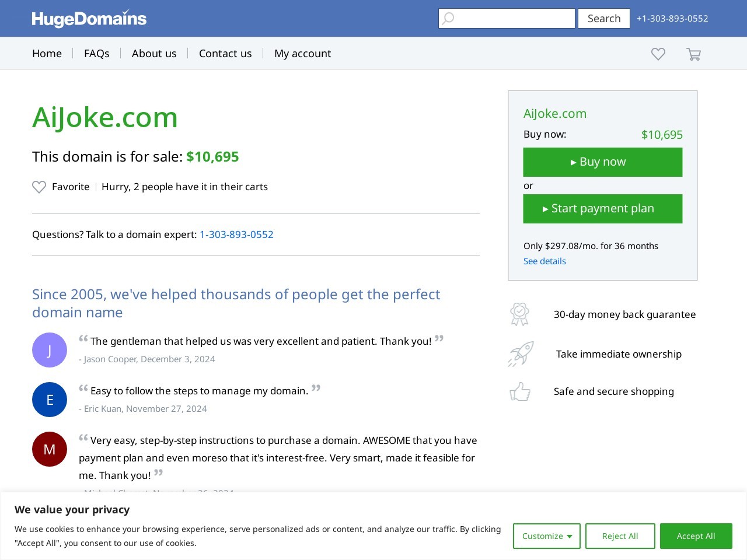Start the payment plan

(603, 209)
